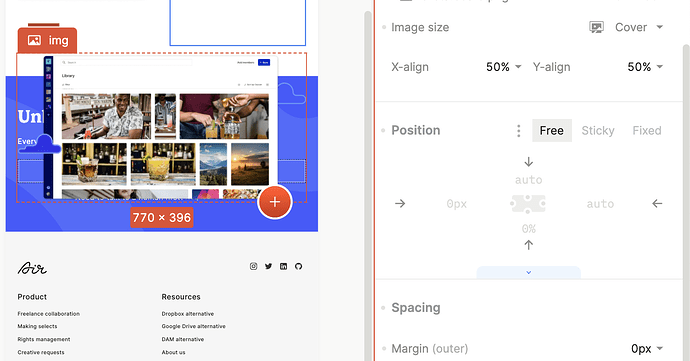Open Google Drive alternative footer link
The height and width of the screenshot is (361, 690).
[x=194, y=326]
